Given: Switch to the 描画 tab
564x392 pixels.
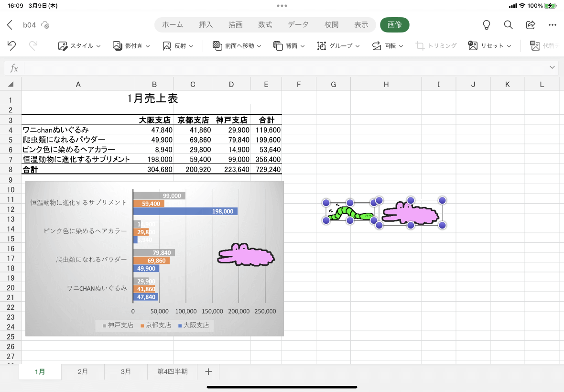Looking at the screenshot, I should point(236,25).
